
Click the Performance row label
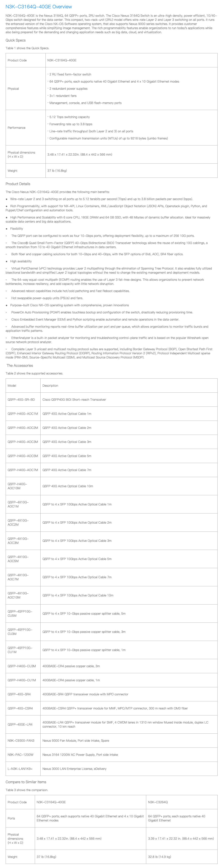[x=17, y=128]
